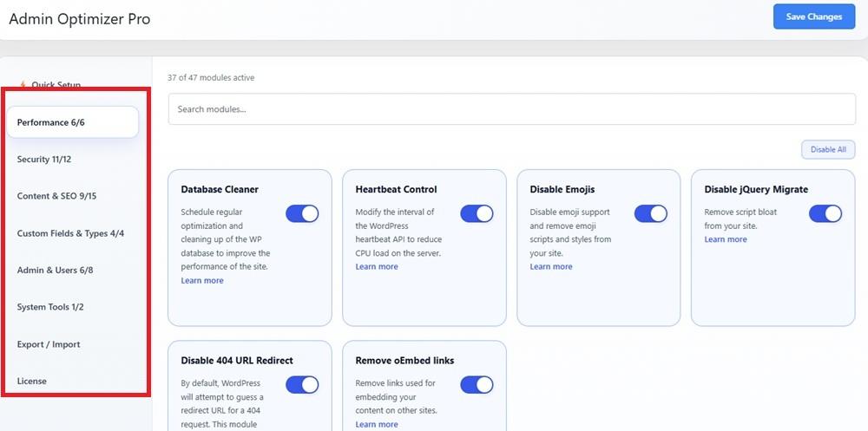Viewport: 868px width, 431px height.
Task: Select the System Tools 1/2 tab
Action: tap(50, 307)
